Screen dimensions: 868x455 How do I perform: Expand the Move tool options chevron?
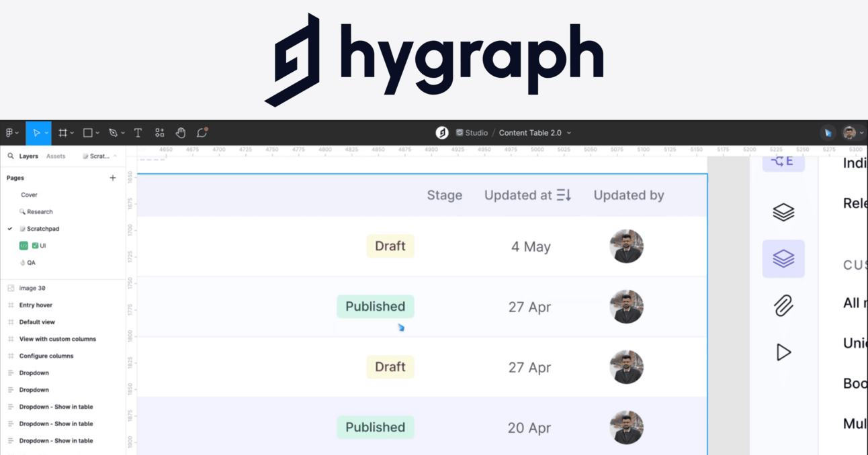(x=47, y=132)
